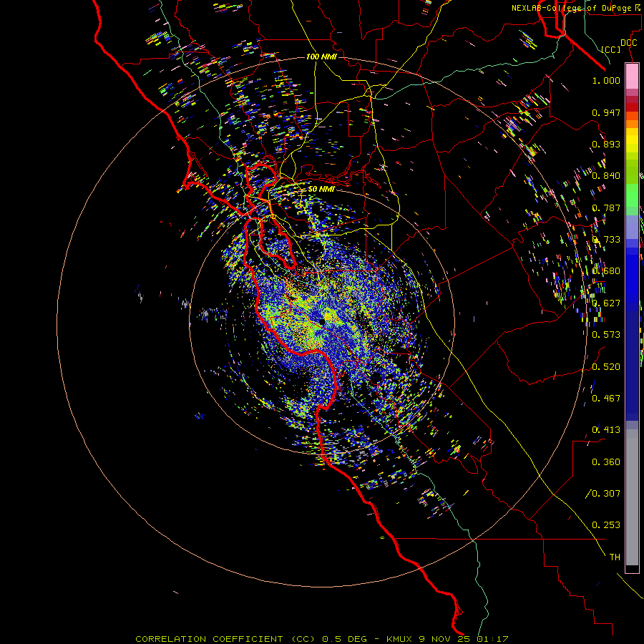644x644 pixels.
Task: Click the 0.893 scale value
Action: tap(606, 144)
